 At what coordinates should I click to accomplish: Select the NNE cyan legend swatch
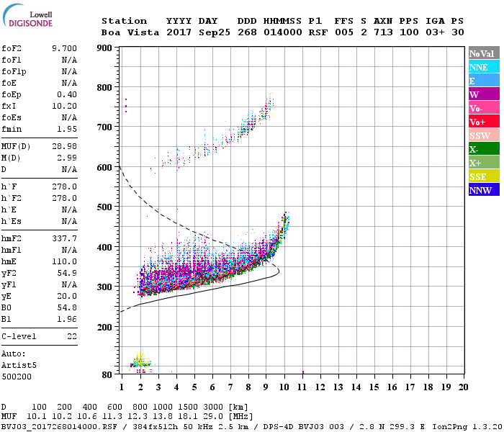484,67
